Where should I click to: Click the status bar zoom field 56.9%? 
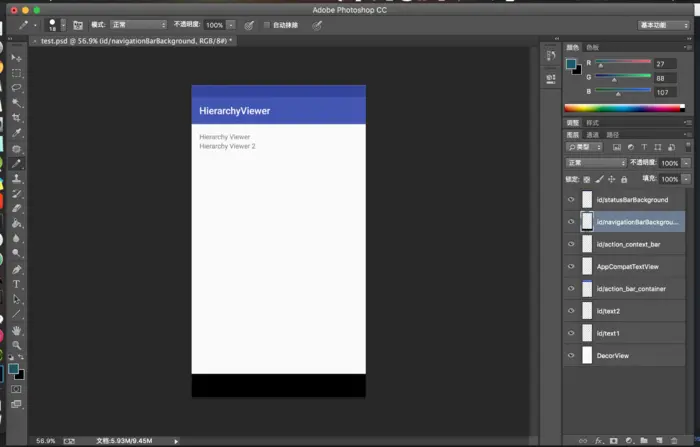46,441
